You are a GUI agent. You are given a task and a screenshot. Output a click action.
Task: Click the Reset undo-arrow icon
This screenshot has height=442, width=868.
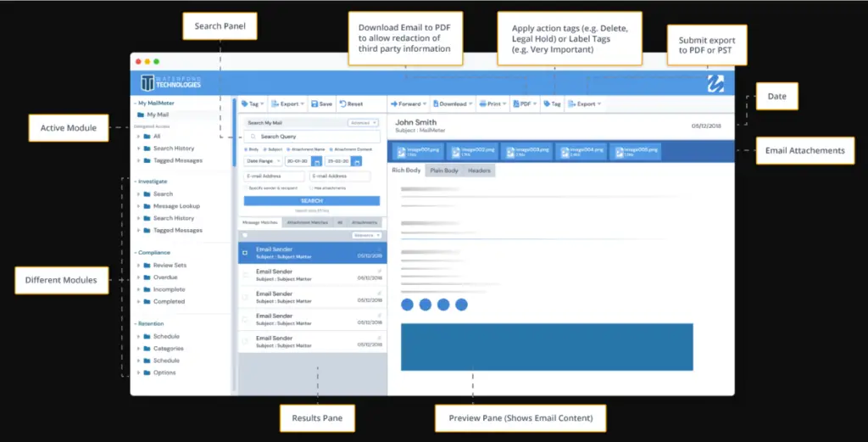pos(342,104)
